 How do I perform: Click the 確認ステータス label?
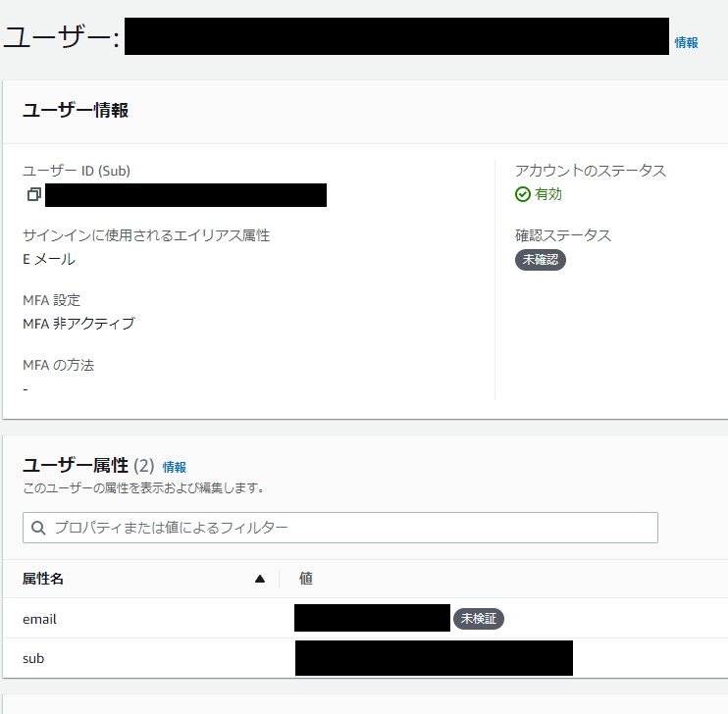coord(563,235)
